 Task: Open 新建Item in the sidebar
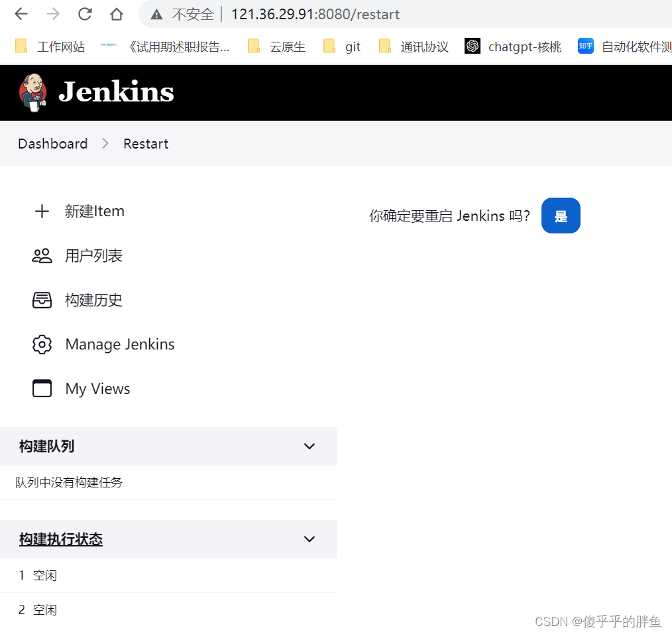pos(94,212)
